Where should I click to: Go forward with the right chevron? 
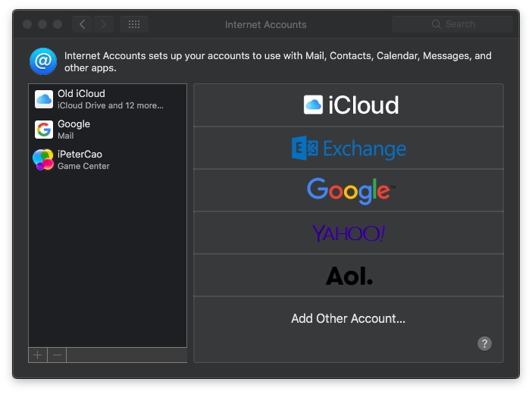103,24
